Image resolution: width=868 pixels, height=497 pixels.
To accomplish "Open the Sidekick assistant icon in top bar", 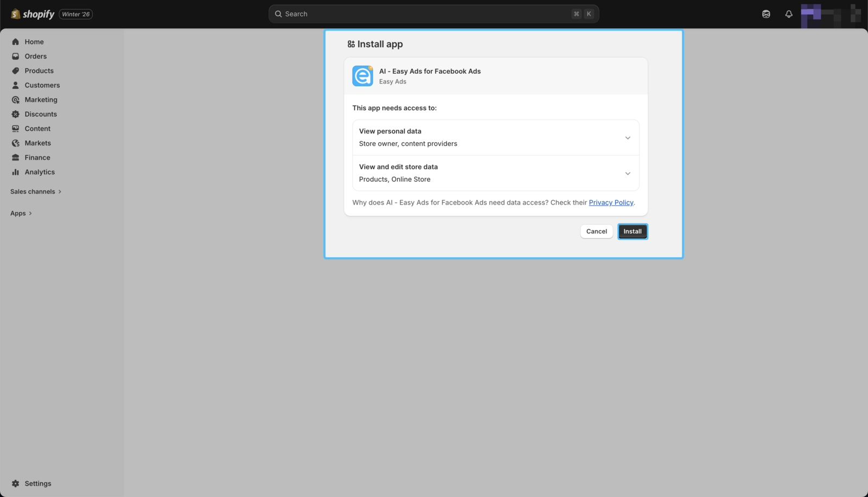I will coord(765,14).
